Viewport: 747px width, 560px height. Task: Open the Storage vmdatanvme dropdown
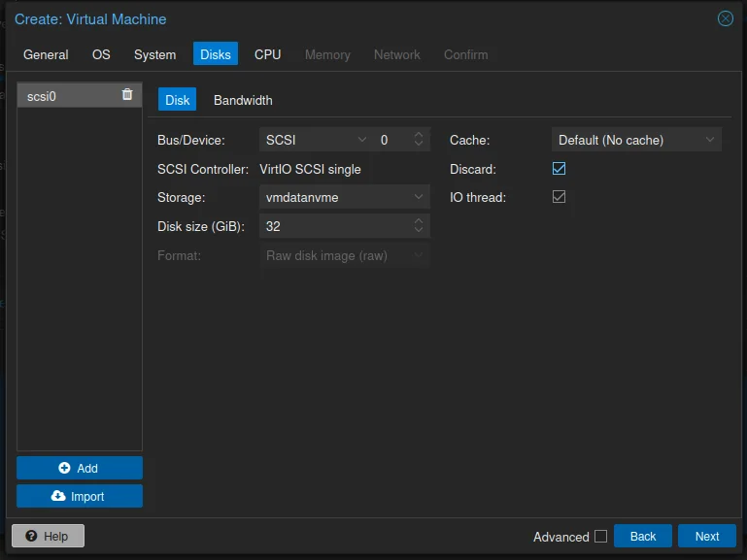point(419,197)
